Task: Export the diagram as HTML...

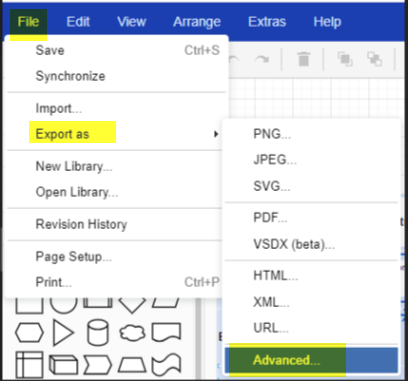Action: pos(311,276)
